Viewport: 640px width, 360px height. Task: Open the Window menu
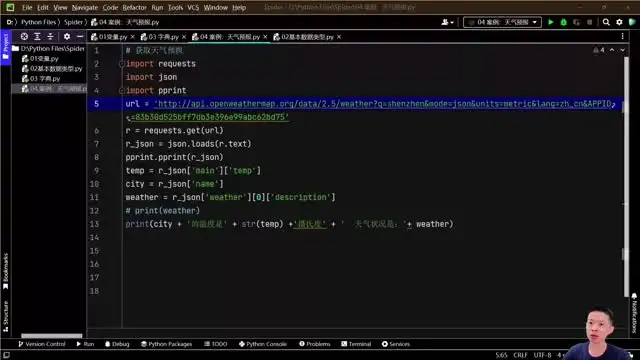216,7
